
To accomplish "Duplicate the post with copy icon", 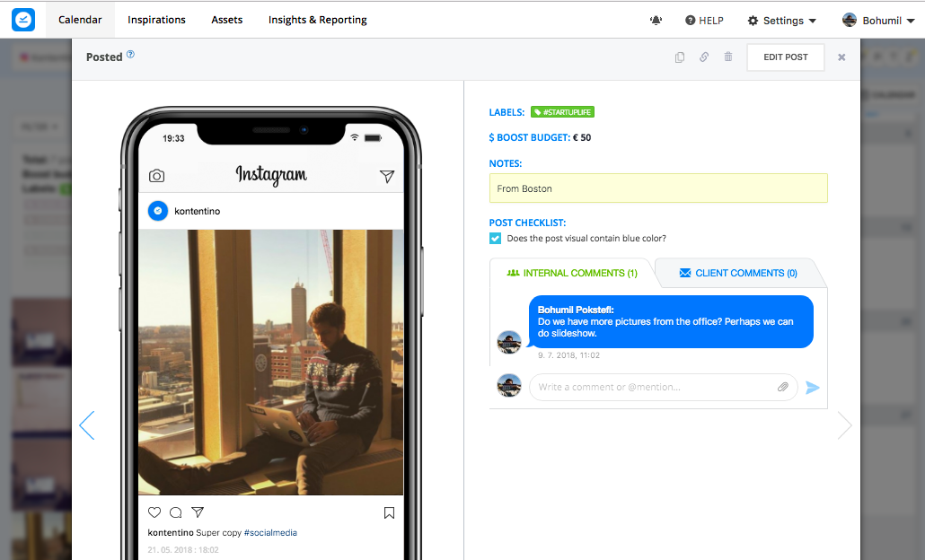I will (680, 57).
